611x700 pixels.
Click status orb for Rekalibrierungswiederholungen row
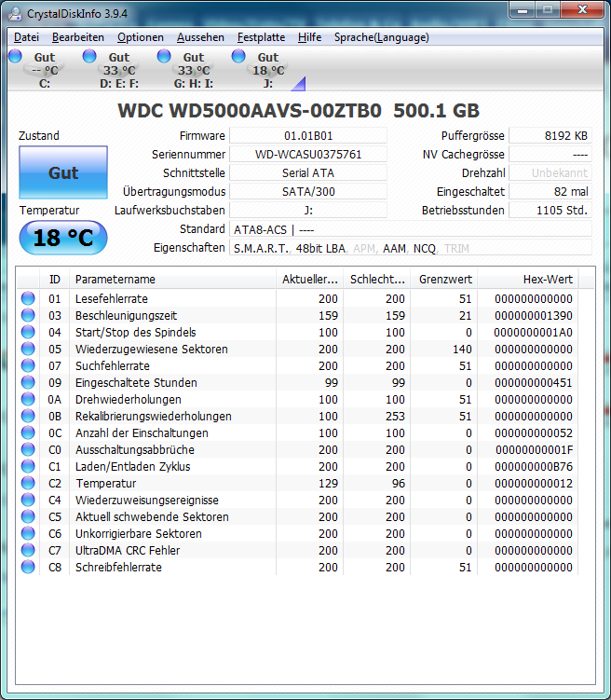point(28,416)
